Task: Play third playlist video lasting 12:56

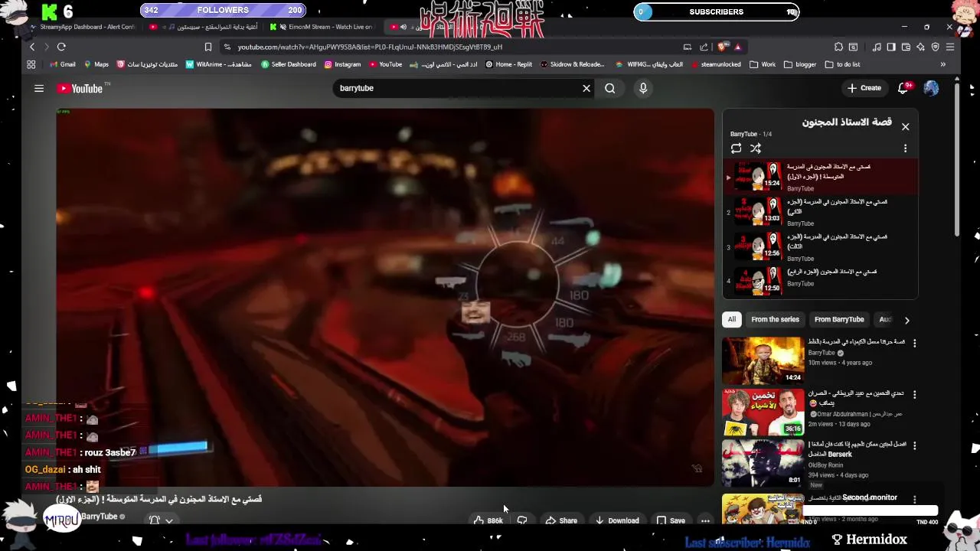Action: pos(757,246)
